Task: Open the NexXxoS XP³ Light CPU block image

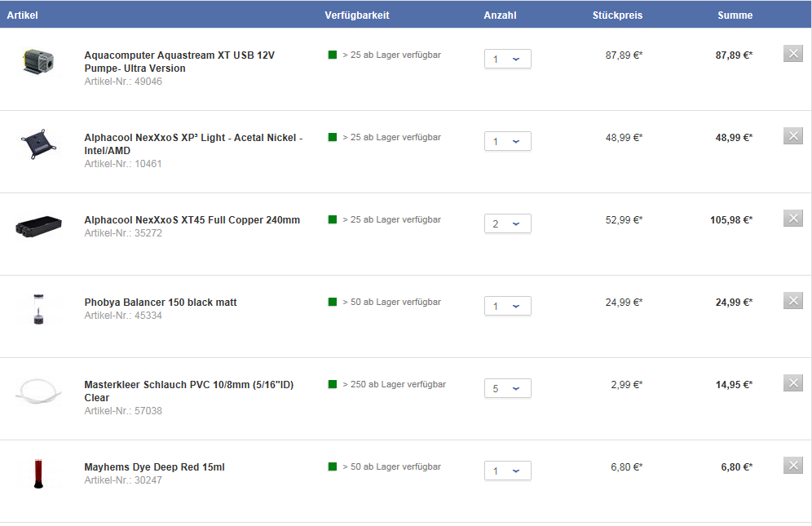Action: click(x=38, y=144)
